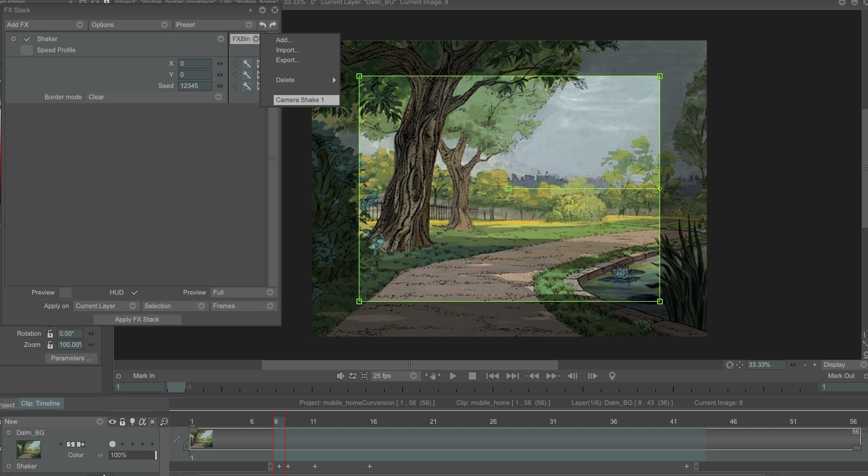Open the Current Layer apply-on dropdown
The image size is (868, 476).
pyautogui.click(x=106, y=306)
